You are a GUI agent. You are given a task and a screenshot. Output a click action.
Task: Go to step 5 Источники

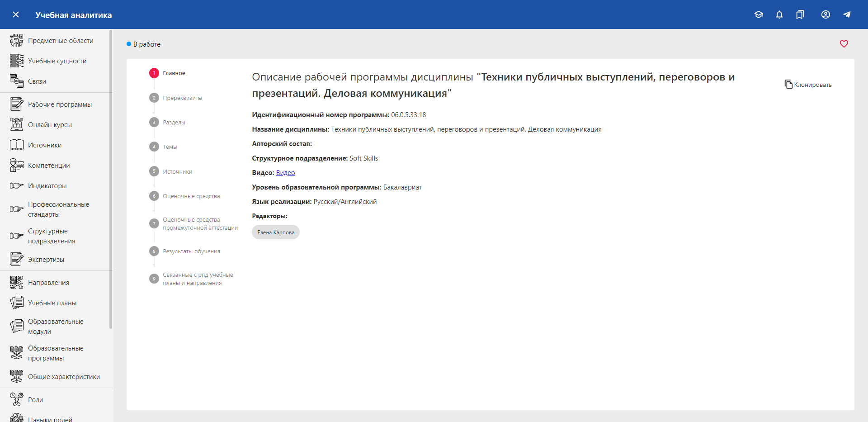coord(171,171)
